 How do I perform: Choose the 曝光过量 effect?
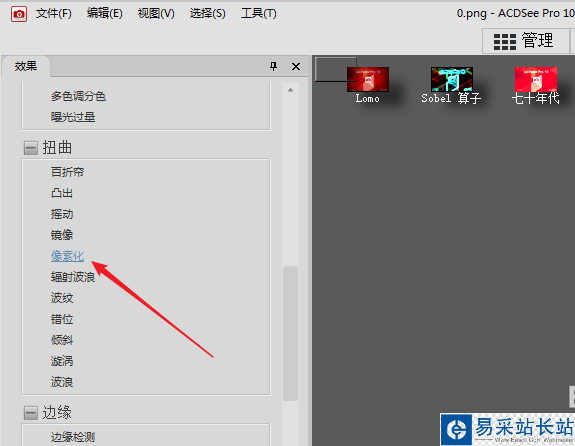pyautogui.click(x=73, y=117)
